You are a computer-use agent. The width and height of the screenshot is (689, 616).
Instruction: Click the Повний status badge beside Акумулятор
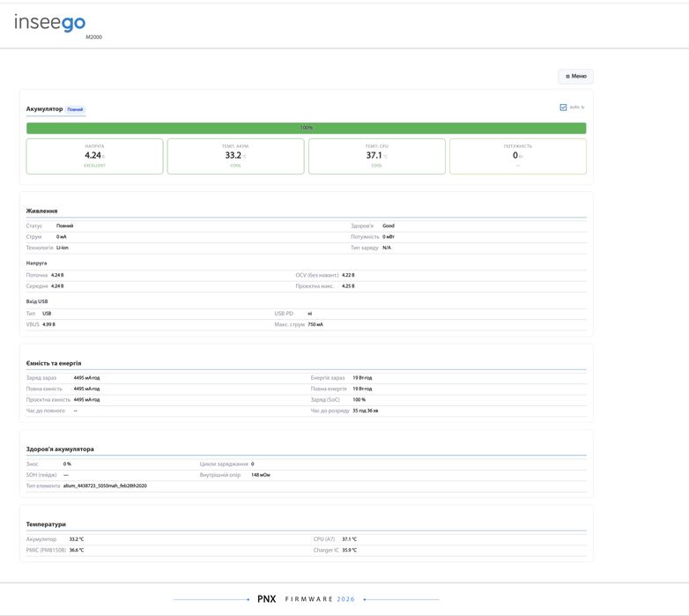point(75,109)
